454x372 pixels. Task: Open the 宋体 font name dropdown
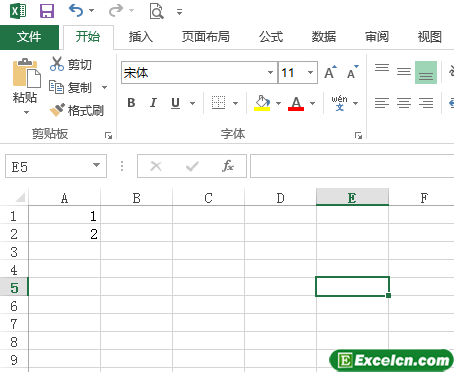(270, 72)
